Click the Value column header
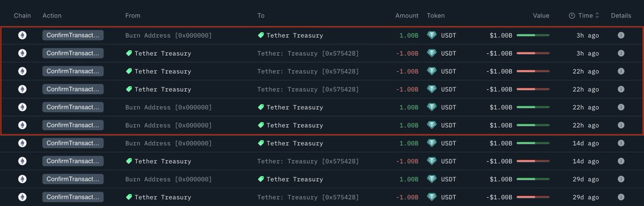This screenshot has height=206, width=644. coord(541,16)
